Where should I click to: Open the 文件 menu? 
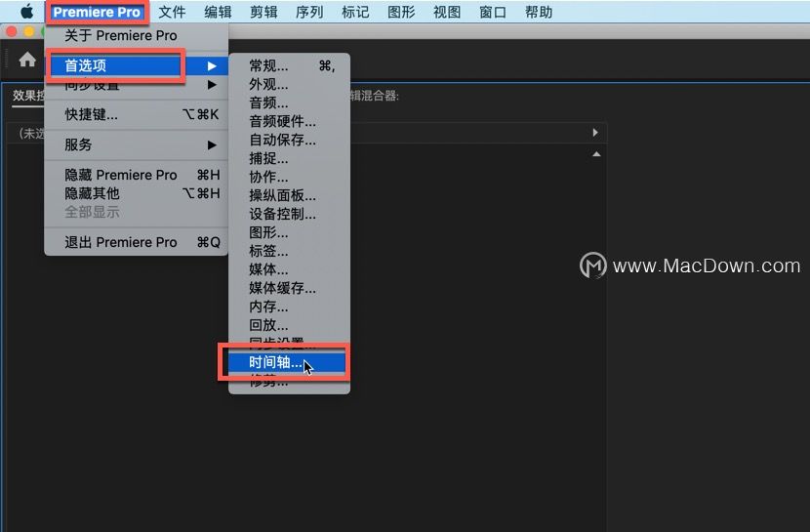172,12
